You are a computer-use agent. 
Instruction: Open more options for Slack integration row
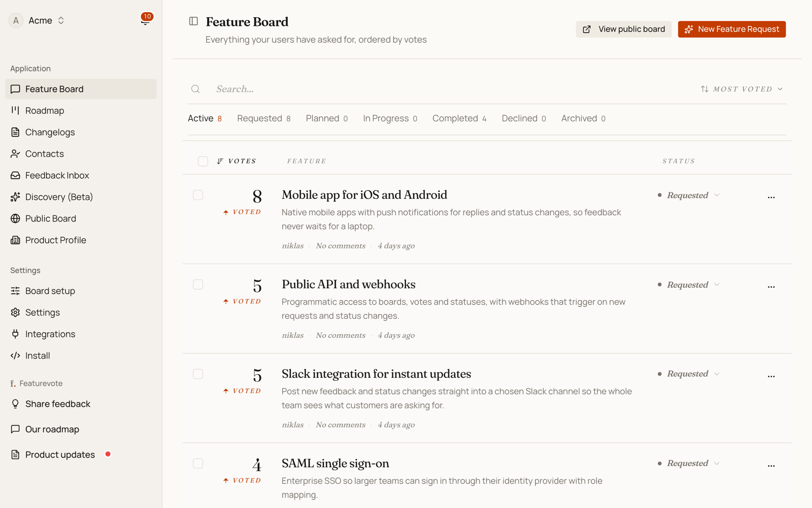pyautogui.click(x=771, y=376)
